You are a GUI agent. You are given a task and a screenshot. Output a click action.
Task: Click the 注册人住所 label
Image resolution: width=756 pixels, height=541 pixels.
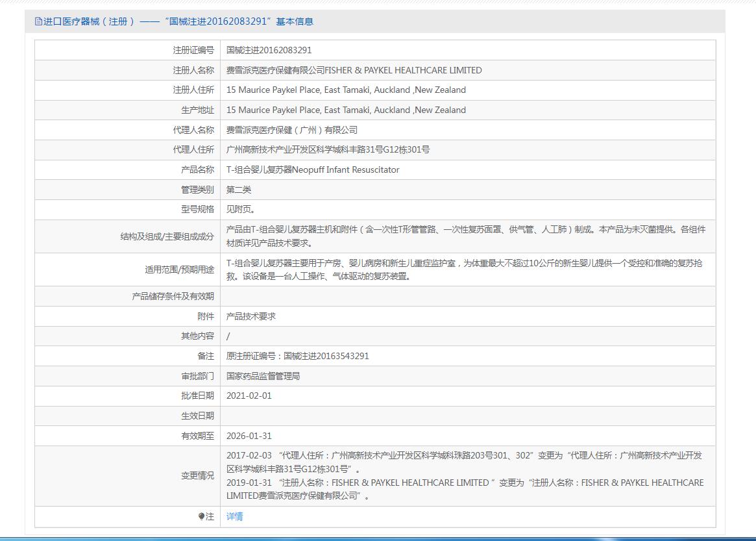tap(193, 90)
